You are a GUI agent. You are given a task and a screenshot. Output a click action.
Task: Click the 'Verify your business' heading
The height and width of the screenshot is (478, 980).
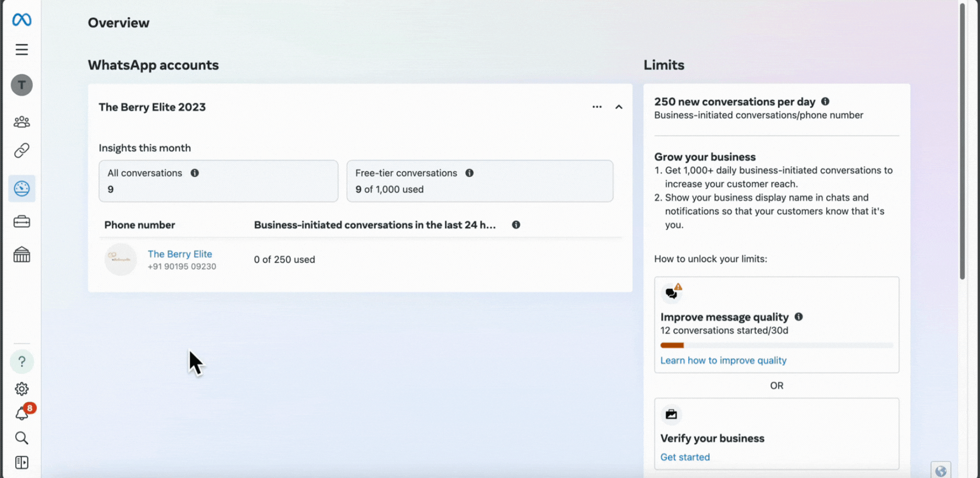click(x=712, y=438)
